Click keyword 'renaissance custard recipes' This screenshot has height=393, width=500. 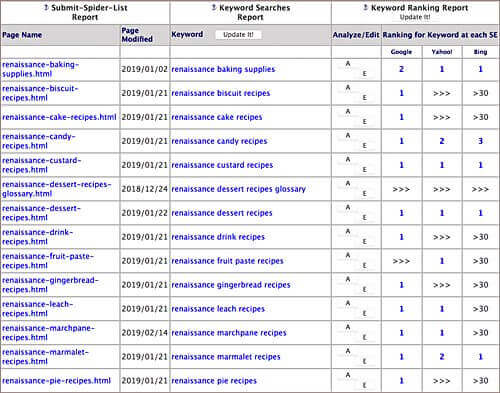[x=222, y=165]
